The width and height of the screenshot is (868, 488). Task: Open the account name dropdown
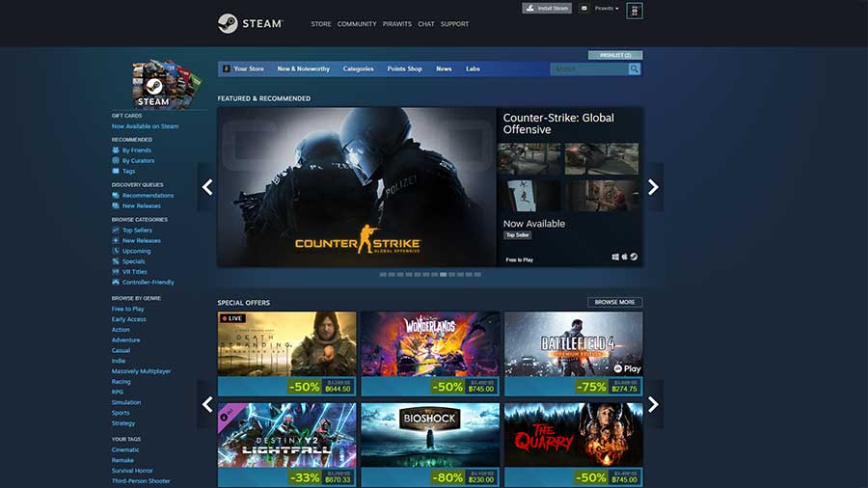point(607,9)
